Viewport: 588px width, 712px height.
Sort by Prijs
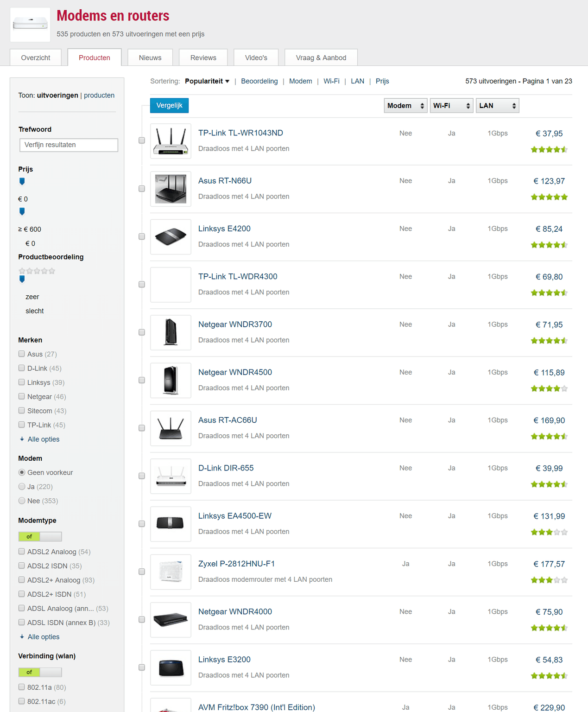[382, 81]
